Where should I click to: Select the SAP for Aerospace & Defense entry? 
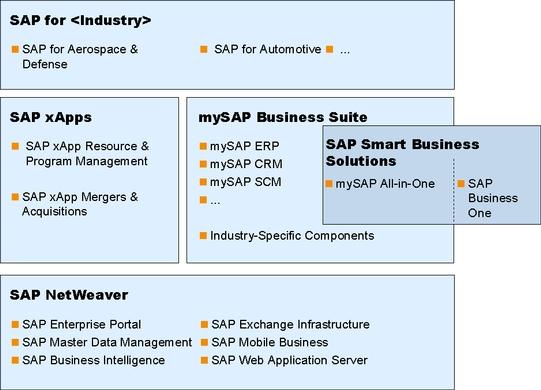[80, 57]
